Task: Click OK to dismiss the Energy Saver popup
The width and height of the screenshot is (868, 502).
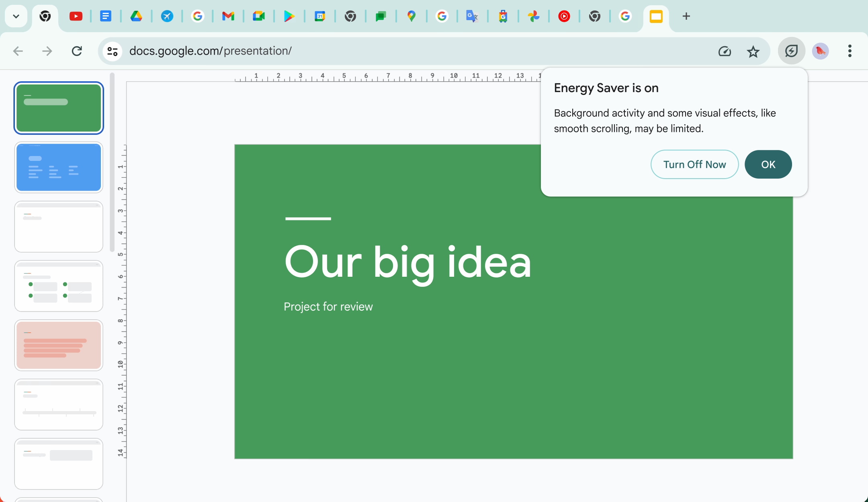Action: pos(768,164)
